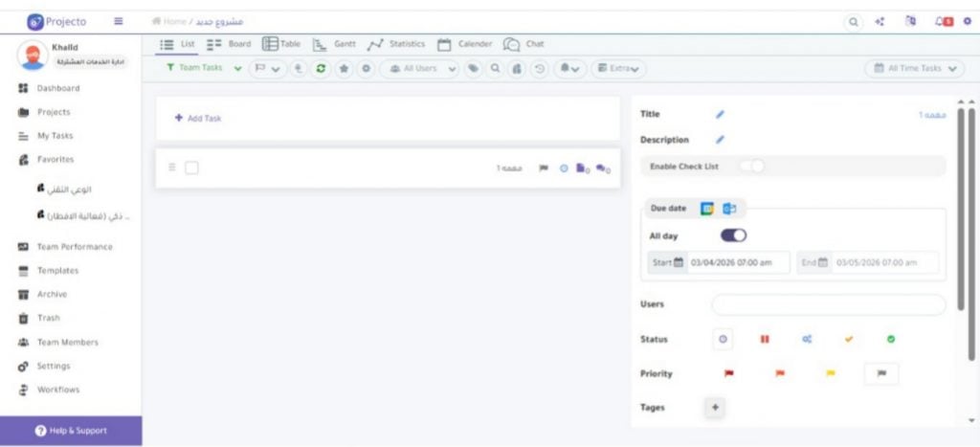Click the pencil icon next to Title
This screenshot has width=980, height=447.
pos(720,115)
